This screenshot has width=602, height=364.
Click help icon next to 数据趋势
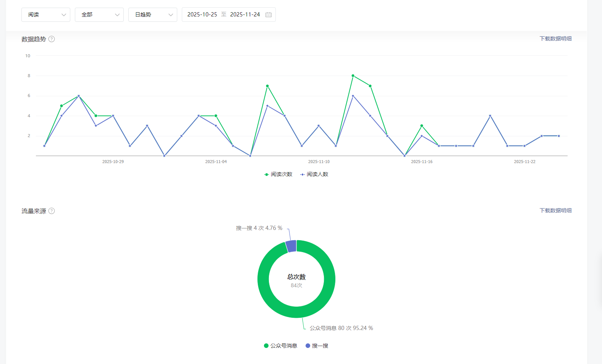[52, 39]
